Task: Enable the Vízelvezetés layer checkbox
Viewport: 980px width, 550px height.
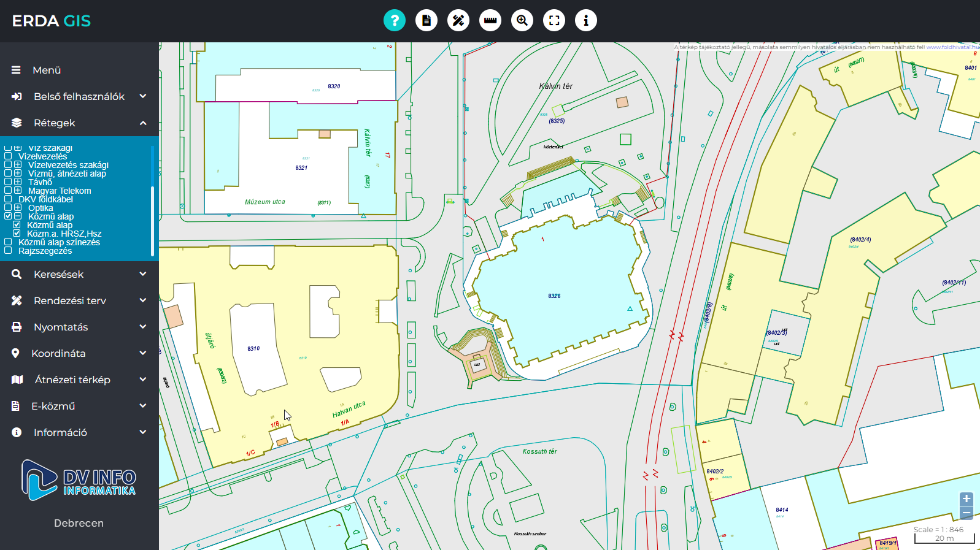Action: [x=8, y=156]
